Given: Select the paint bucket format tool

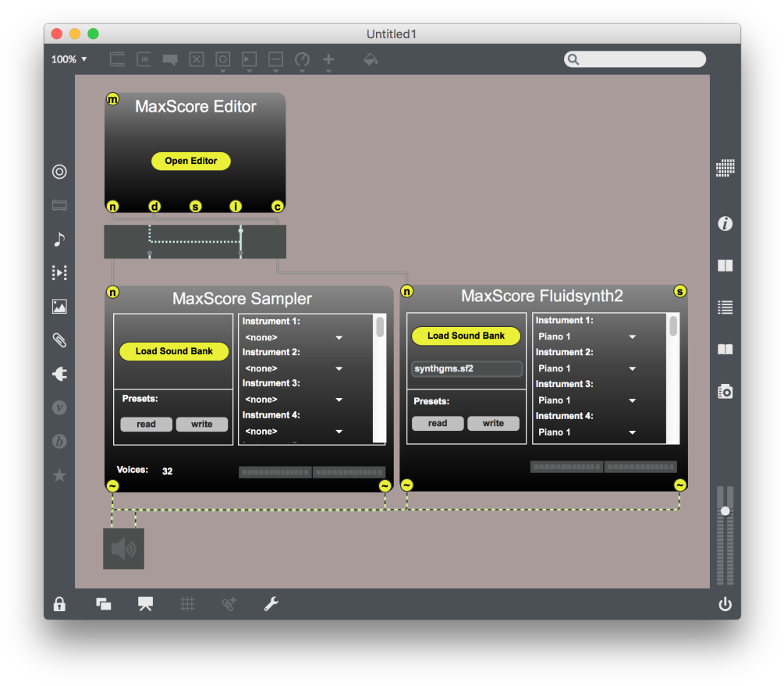Looking at the screenshot, I should [371, 59].
